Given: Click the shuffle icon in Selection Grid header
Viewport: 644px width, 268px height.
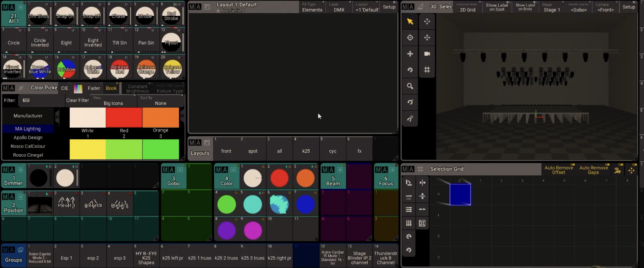Looking at the screenshot, I should (x=617, y=171).
